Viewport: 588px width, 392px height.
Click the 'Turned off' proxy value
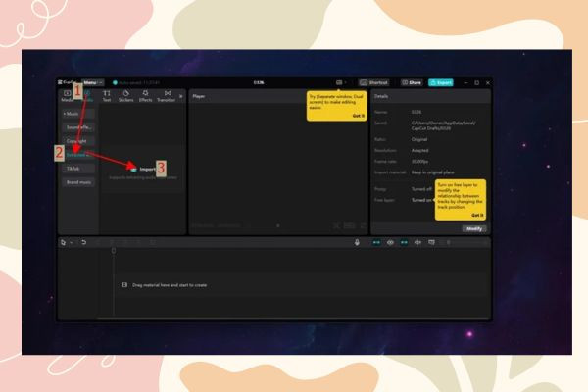[421, 189]
